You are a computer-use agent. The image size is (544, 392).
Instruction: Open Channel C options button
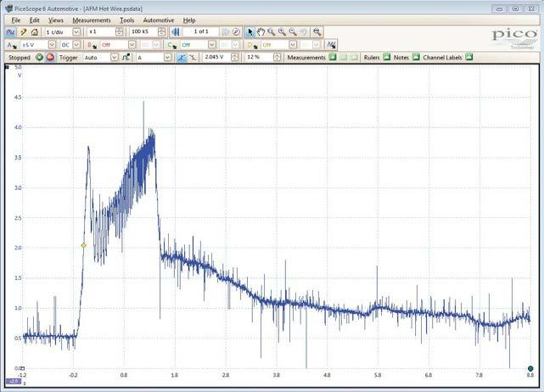(171, 45)
